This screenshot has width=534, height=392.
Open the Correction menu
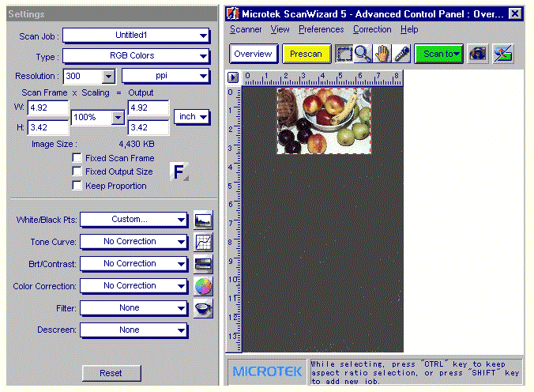[x=372, y=30]
